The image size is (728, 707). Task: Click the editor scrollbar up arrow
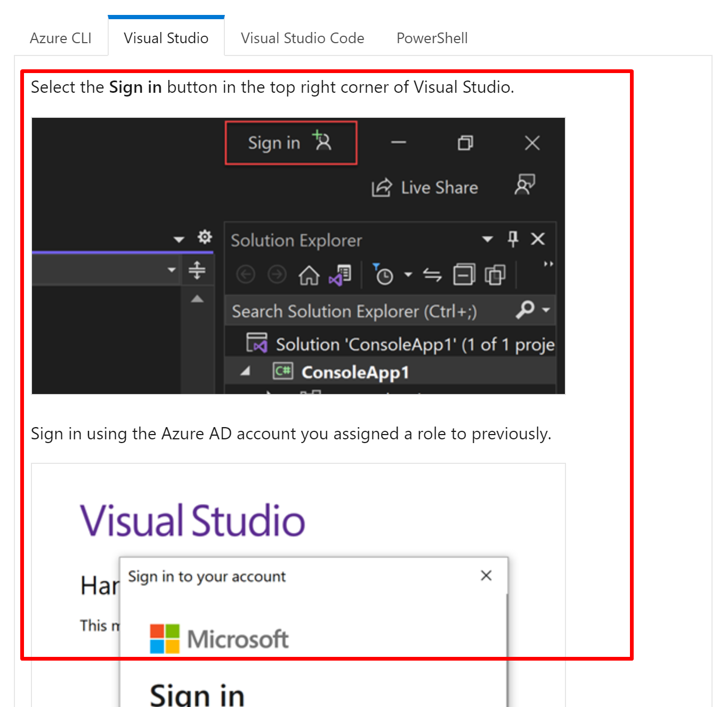click(x=197, y=299)
